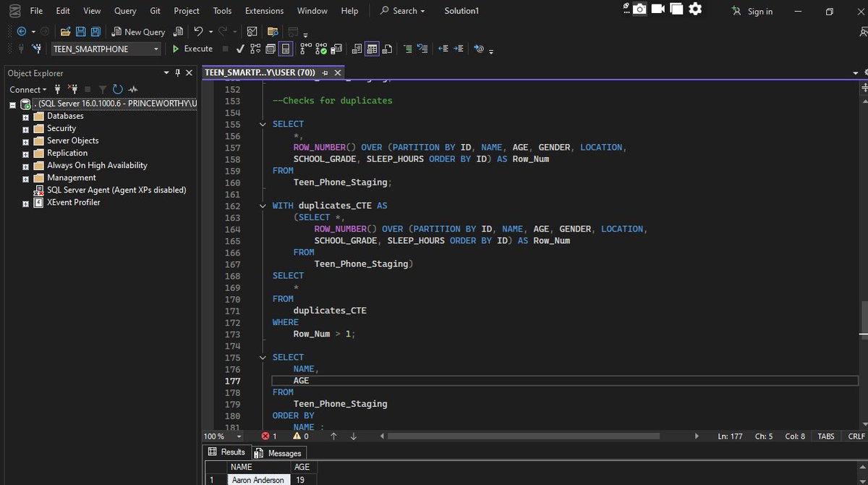868x485 pixels.
Task: Select Results to File mode
Action: click(387, 48)
